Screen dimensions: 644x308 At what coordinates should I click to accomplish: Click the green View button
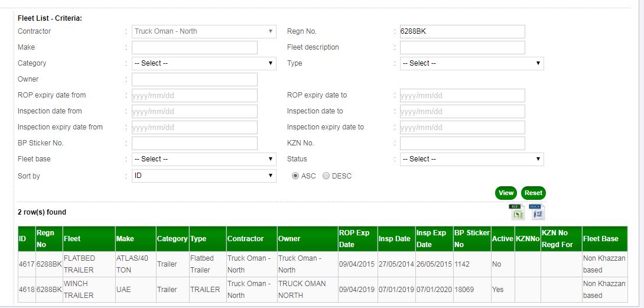[506, 193]
